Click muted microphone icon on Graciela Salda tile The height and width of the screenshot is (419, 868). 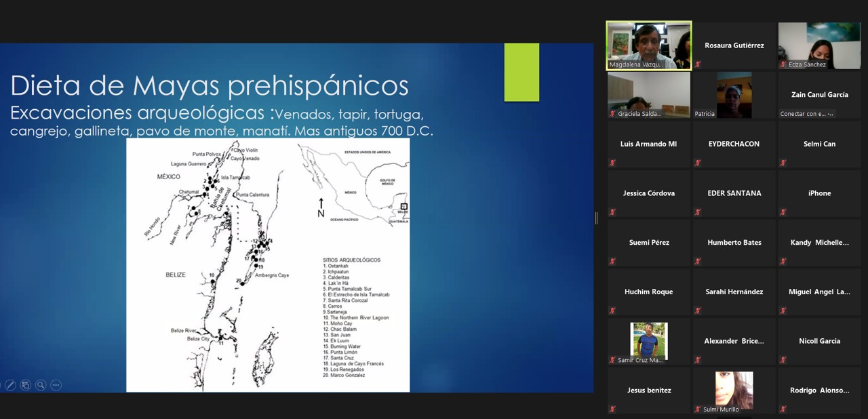coord(612,114)
